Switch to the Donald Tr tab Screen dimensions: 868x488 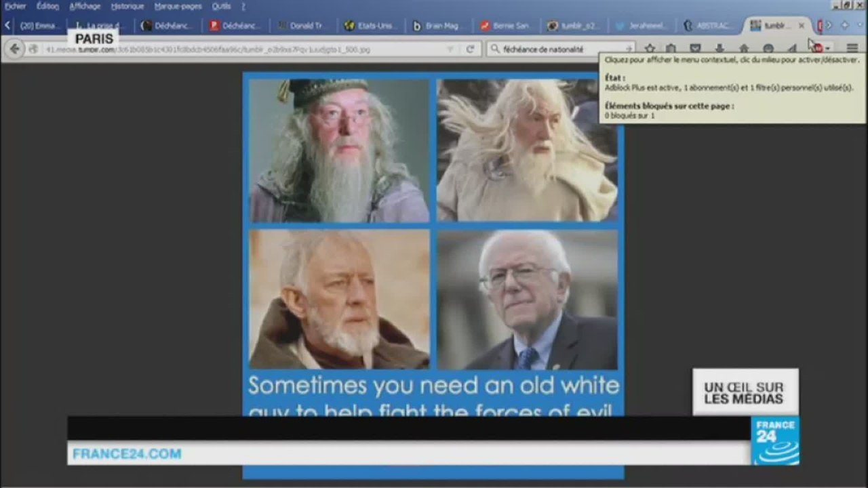(303, 26)
